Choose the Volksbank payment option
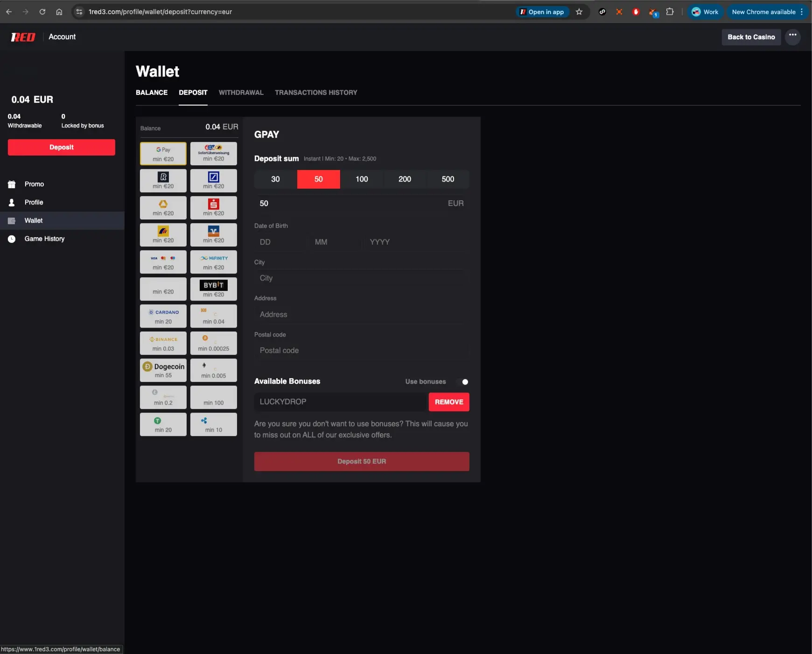 click(x=213, y=235)
